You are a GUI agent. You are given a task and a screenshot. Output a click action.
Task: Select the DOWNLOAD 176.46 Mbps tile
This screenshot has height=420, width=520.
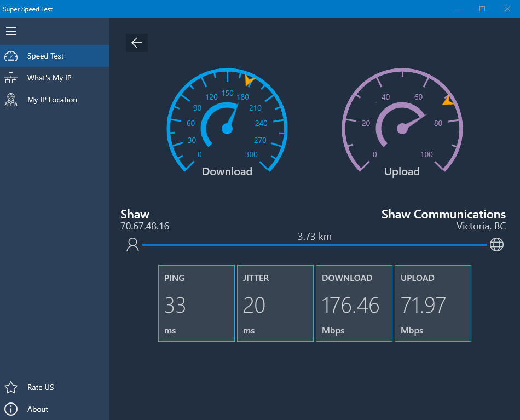(x=354, y=303)
